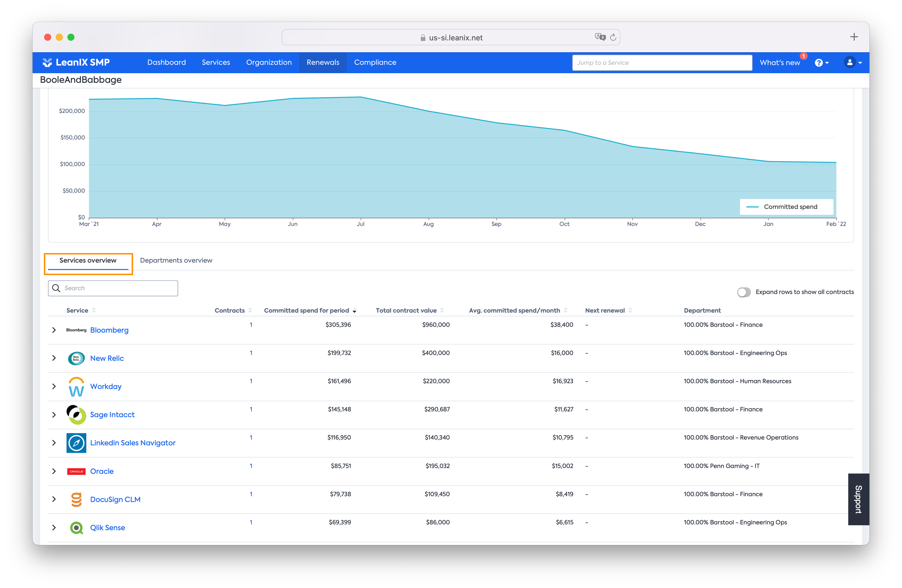Click the Qlik Sense logo icon
The height and width of the screenshot is (588, 902).
[76, 527]
